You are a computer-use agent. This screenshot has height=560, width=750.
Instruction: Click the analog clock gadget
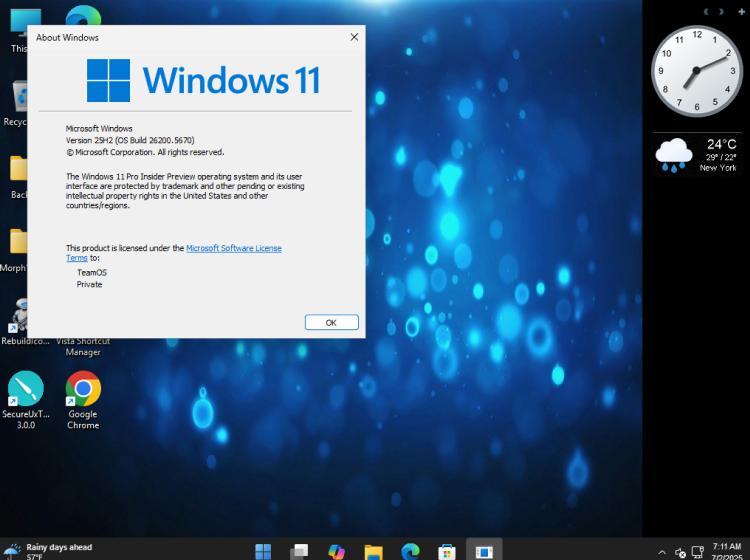pyautogui.click(x=696, y=71)
